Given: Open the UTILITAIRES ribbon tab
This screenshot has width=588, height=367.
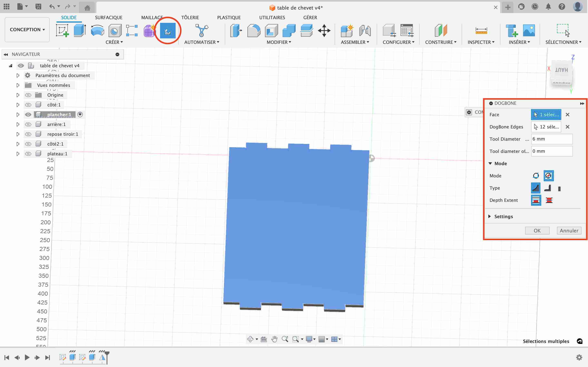Looking at the screenshot, I should click(272, 17).
